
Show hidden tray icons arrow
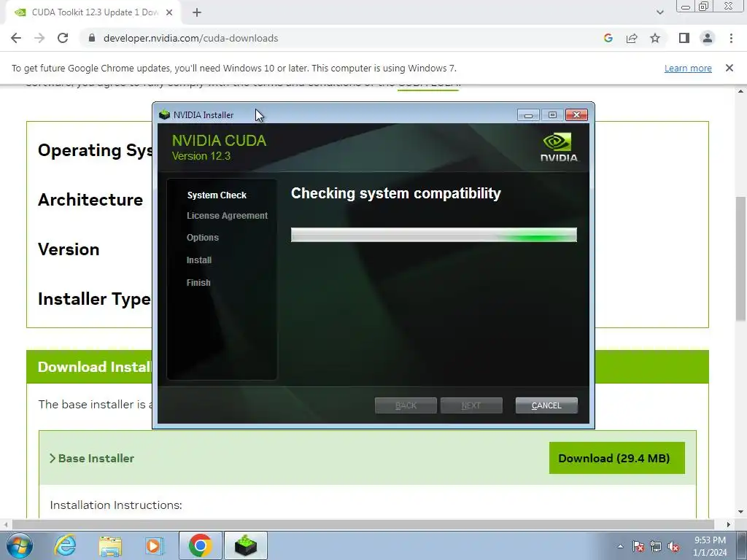tap(620, 546)
